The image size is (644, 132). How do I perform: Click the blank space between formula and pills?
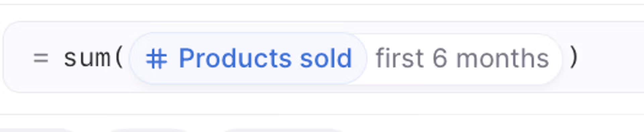(322, 104)
